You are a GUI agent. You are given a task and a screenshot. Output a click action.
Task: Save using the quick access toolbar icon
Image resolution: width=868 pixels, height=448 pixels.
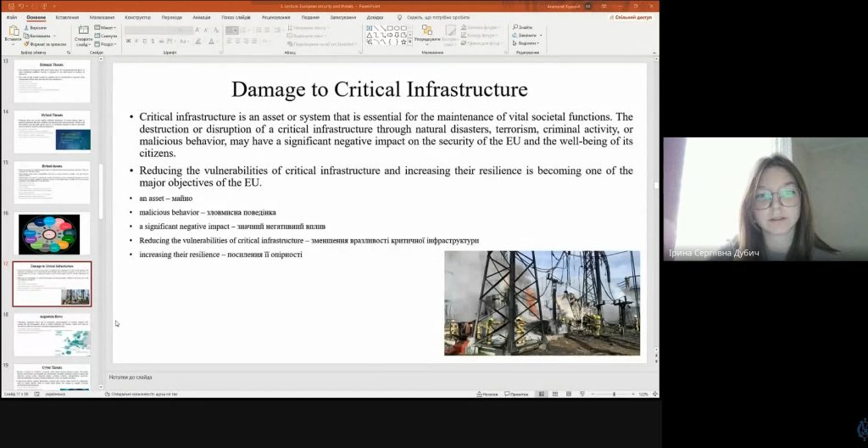coord(9,6)
